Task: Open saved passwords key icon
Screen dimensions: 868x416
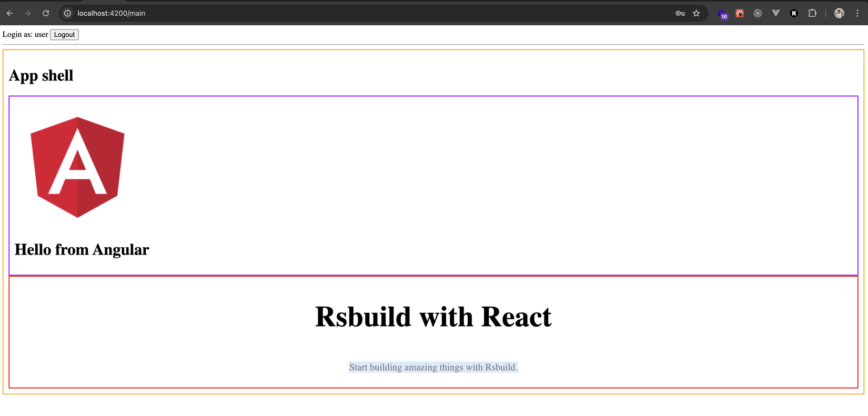Action: point(680,13)
